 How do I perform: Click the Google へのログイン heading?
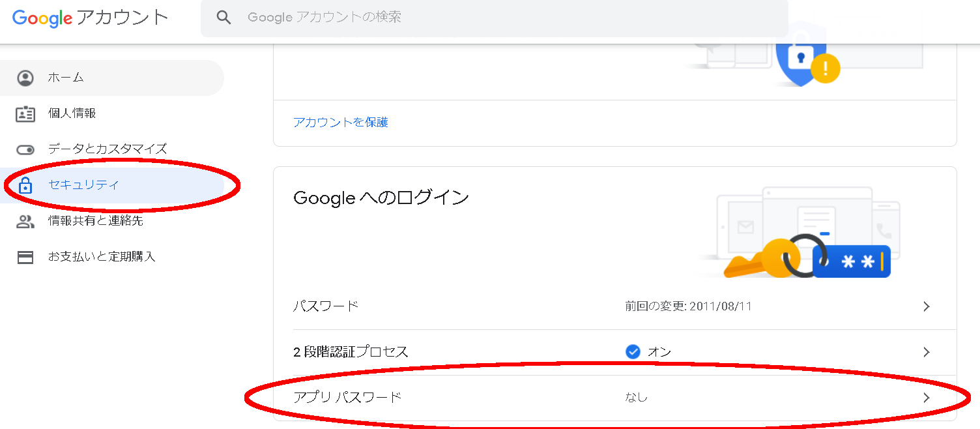[381, 198]
